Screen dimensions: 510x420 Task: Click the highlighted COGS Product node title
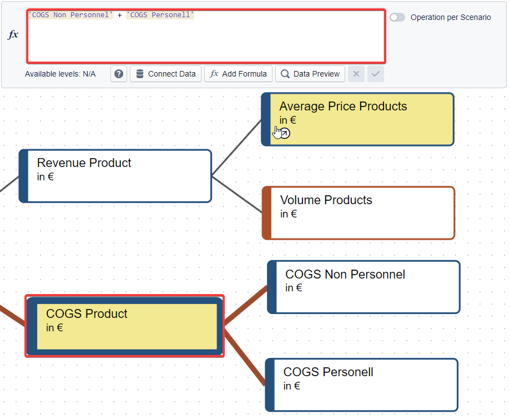pyautogui.click(x=87, y=314)
